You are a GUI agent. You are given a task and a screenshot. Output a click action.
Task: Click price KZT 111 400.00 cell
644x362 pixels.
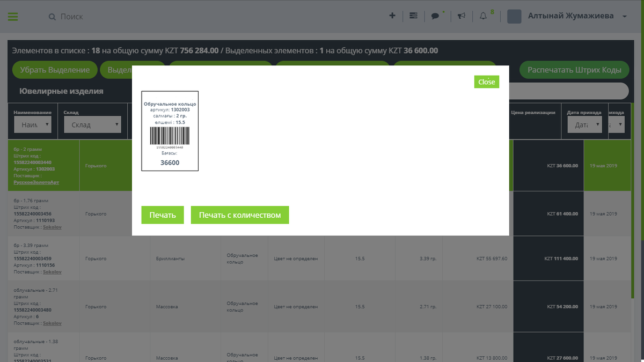click(548, 258)
